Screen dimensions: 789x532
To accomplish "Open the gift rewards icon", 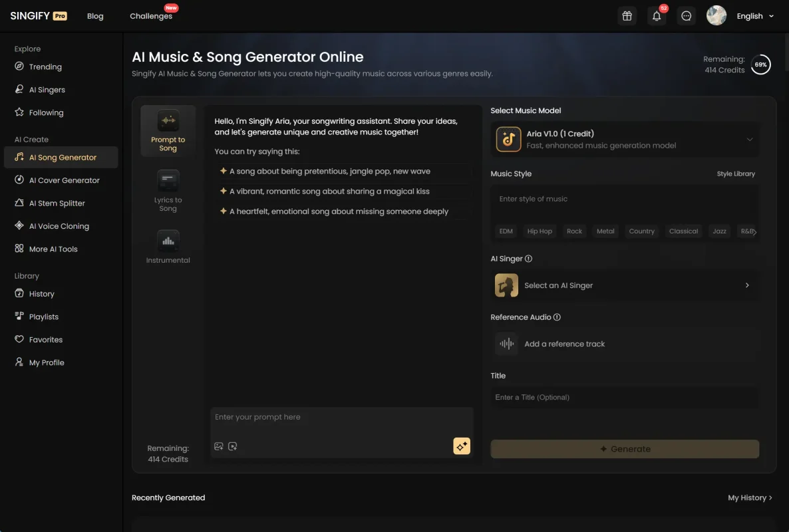I will [627, 15].
